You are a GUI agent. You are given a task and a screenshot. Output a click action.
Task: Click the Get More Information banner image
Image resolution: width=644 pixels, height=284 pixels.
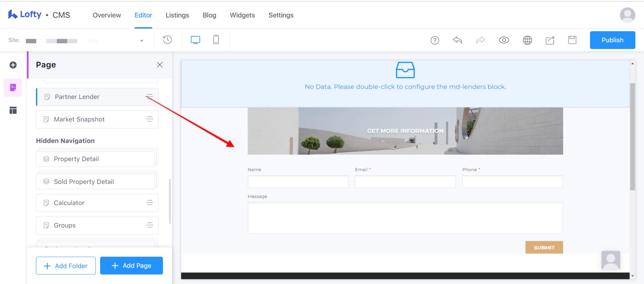[x=405, y=131]
